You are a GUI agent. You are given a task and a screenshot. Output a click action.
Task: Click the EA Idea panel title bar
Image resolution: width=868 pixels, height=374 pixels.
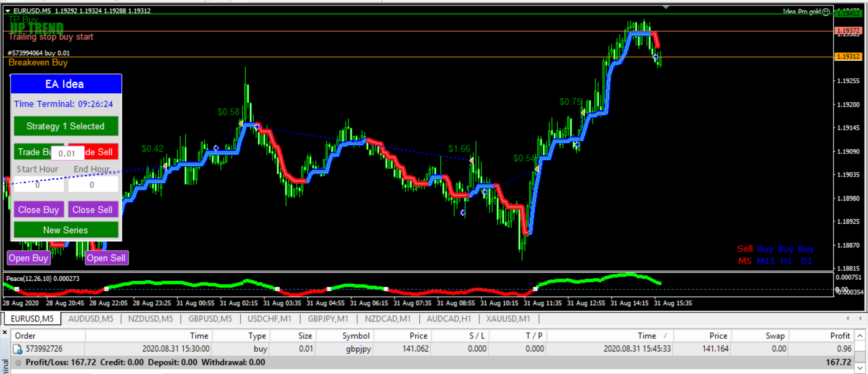[x=66, y=84]
